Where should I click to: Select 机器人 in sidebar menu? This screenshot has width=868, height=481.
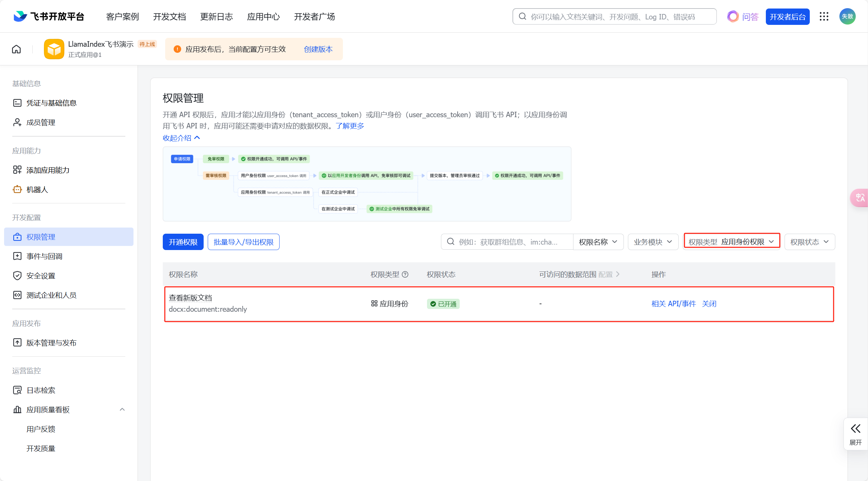click(x=37, y=189)
